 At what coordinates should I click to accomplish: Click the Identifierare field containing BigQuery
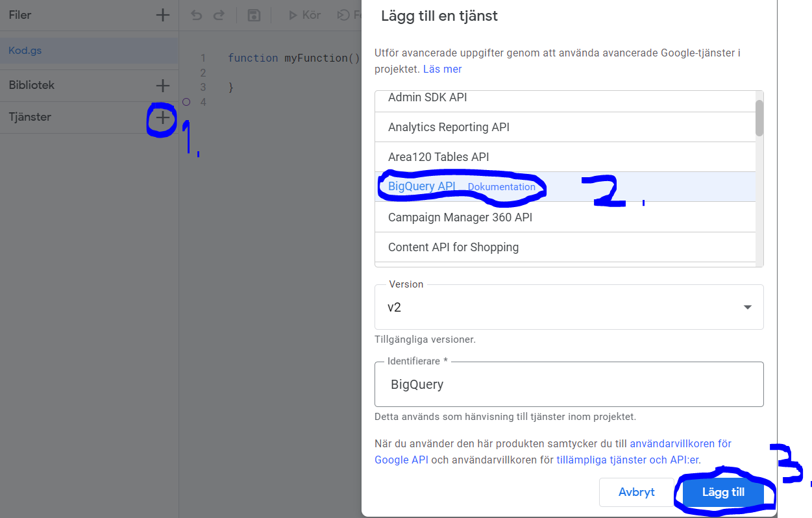[x=569, y=384]
